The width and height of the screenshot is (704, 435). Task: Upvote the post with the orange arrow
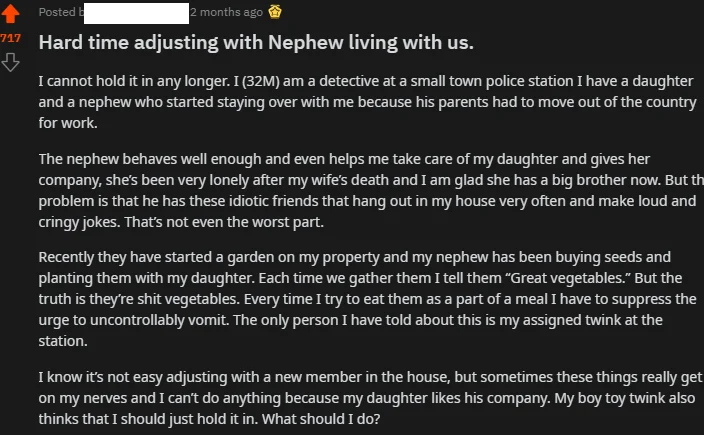pyautogui.click(x=10, y=14)
